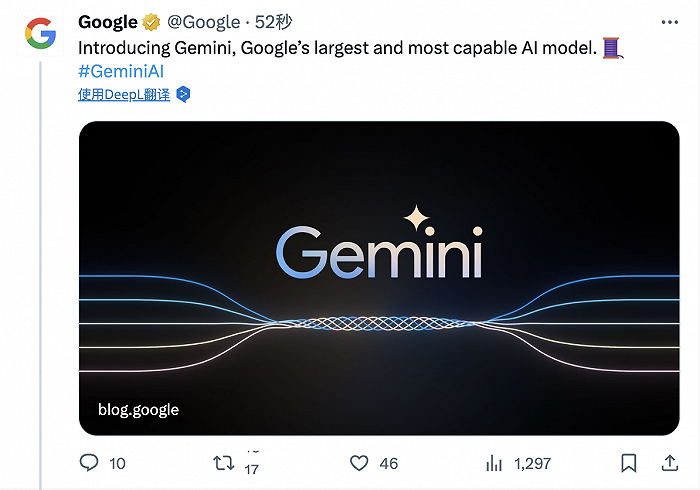Open the #GeminiAI hashtag
Screen dimensions: 700x490
(x=121, y=70)
